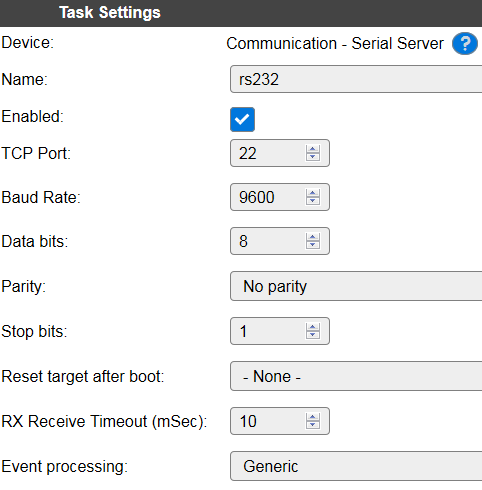
Task: Decrease Data bits with down arrow
Action: tap(313, 245)
